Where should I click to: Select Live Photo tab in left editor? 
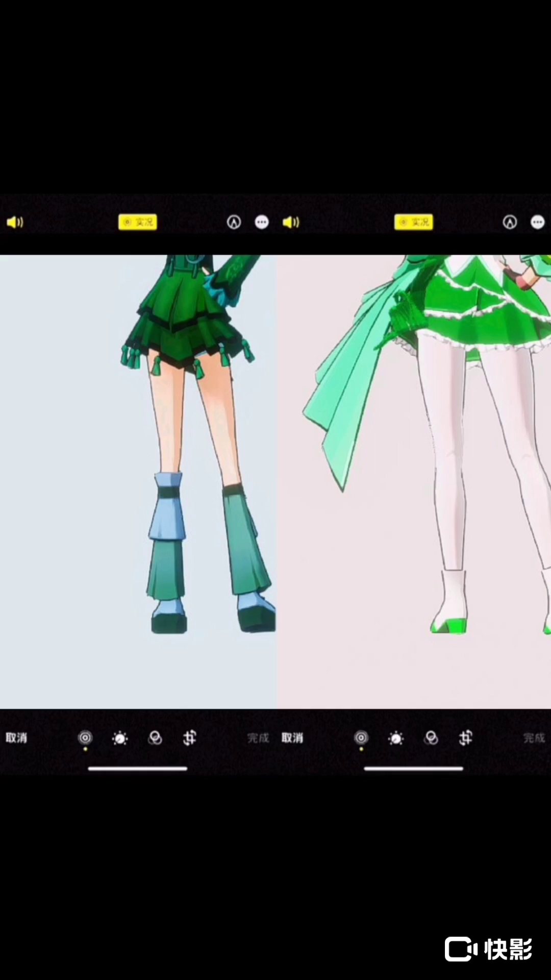point(85,738)
